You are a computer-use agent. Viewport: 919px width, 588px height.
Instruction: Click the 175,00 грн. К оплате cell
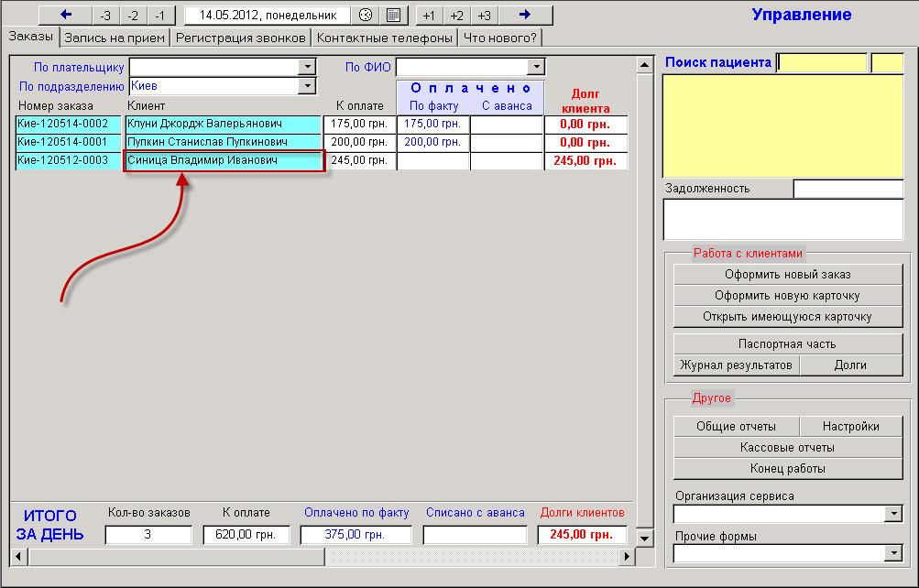[360, 125]
